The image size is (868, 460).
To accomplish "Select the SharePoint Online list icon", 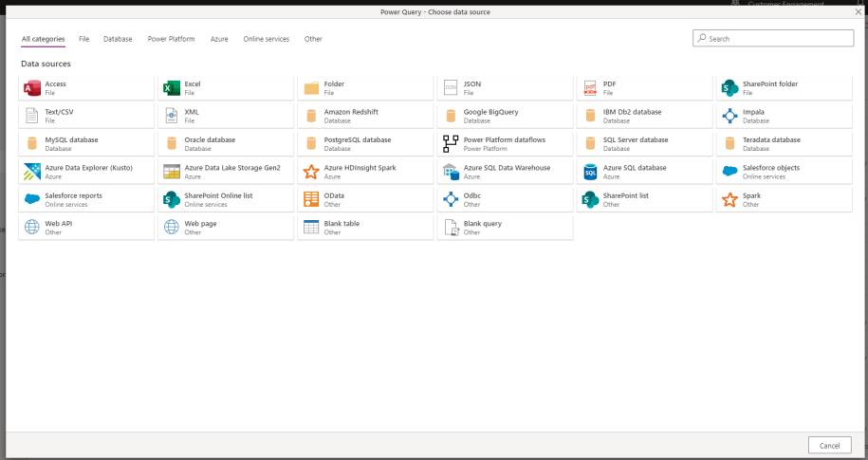I will [172, 199].
